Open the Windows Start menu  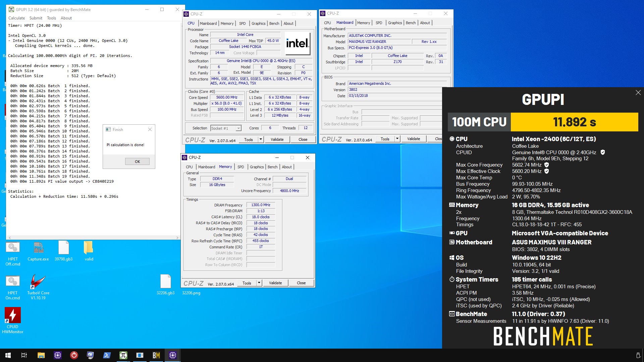tap(8, 355)
